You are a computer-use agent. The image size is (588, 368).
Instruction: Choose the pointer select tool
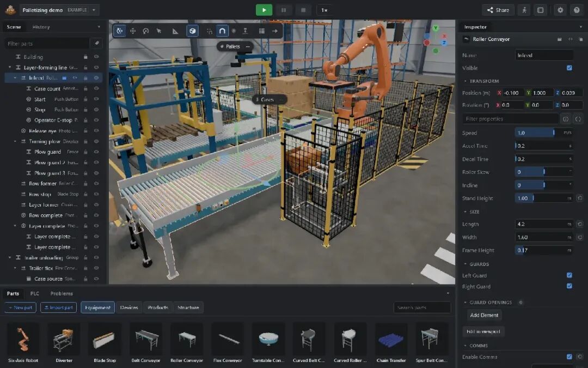159,31
